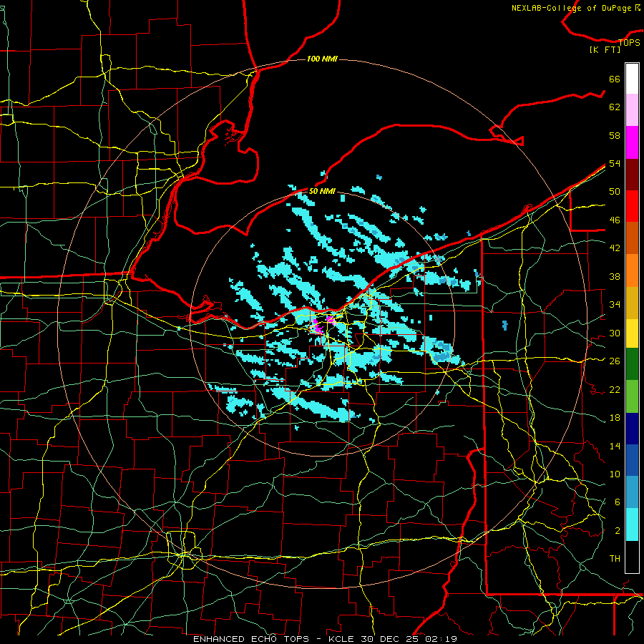The height and width of the screenshot is (644, 644).
Task: Click legend value 14
Action: coord(615,446)
